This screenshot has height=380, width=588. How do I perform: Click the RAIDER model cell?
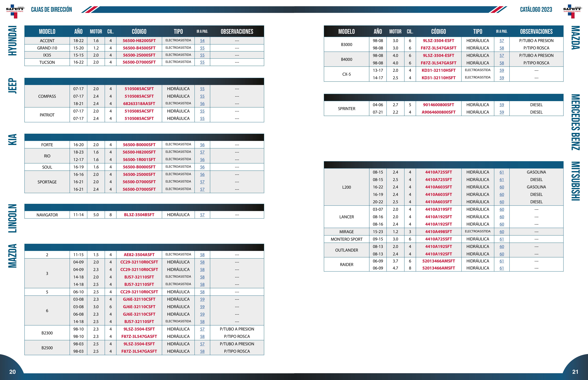tap(347, 265)
